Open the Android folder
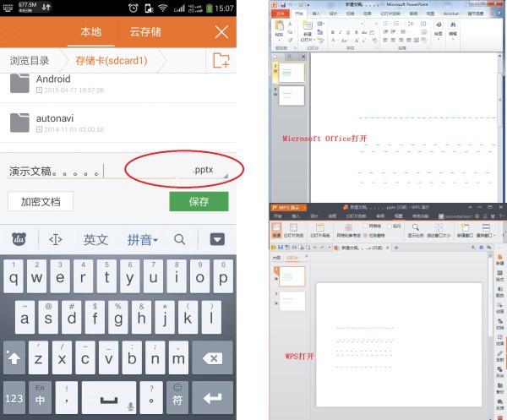Screen dimensions: 507x420 pyautogui.click(x=118, y=84)
